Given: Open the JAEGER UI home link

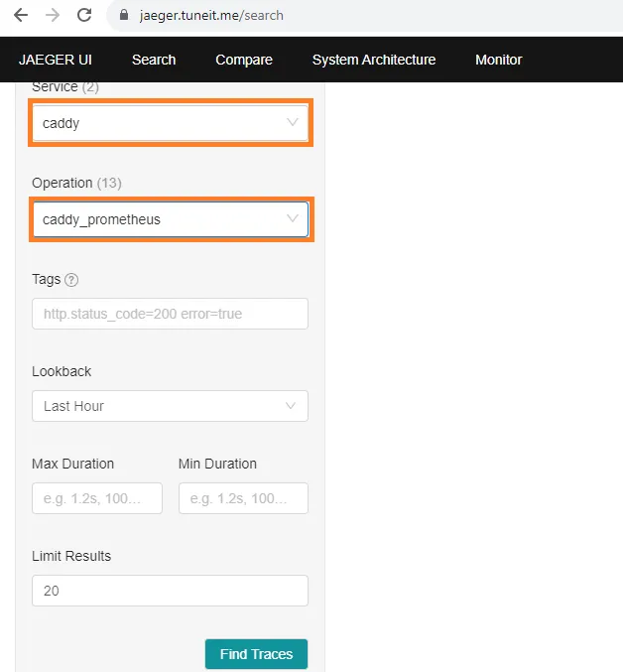Looking at the screenshot, I should (56, 60).
